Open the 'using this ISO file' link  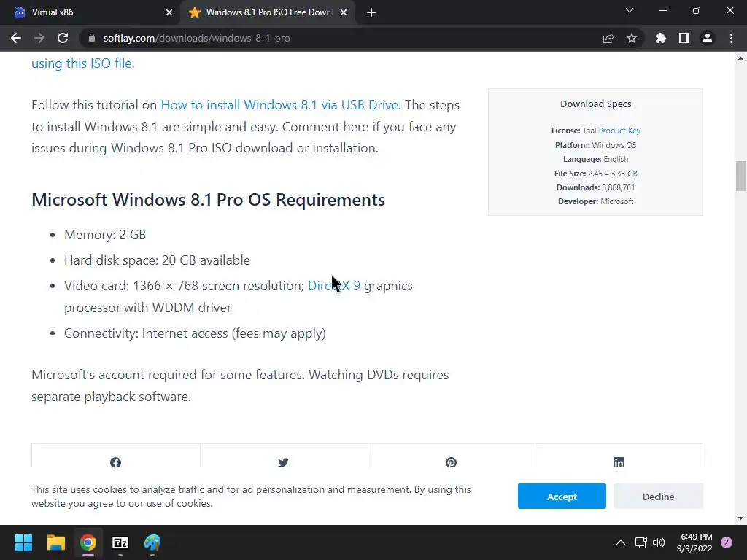coord(81,63)
